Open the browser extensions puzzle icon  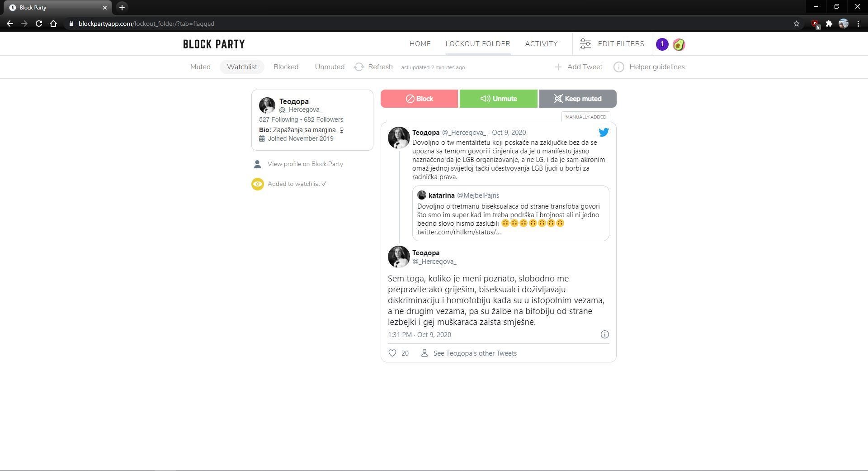point(829,24)
